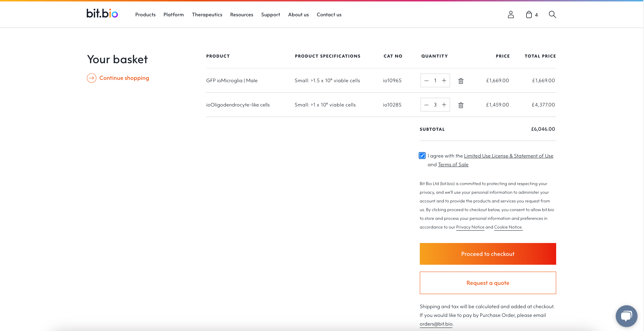Click Proceed to checkout
Viewport: 644px width, 331px height.
(x=488, y=254)
